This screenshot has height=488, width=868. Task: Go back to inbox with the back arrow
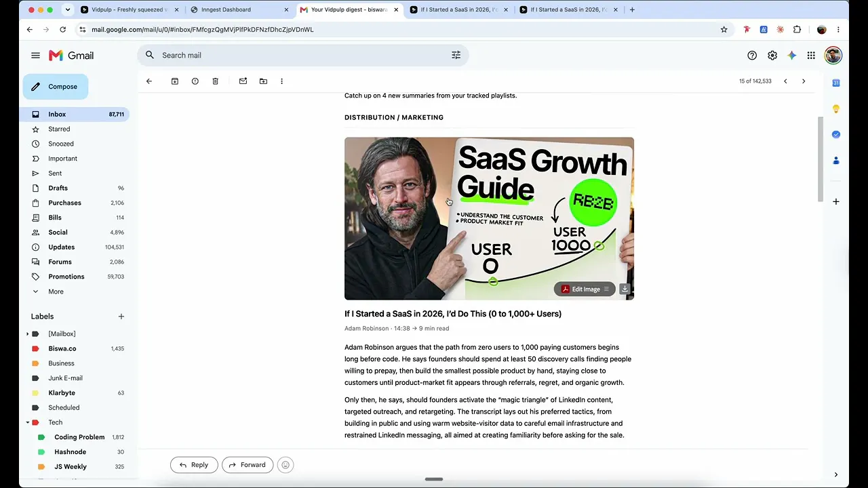pyautogui.click(x=149, y=81)
